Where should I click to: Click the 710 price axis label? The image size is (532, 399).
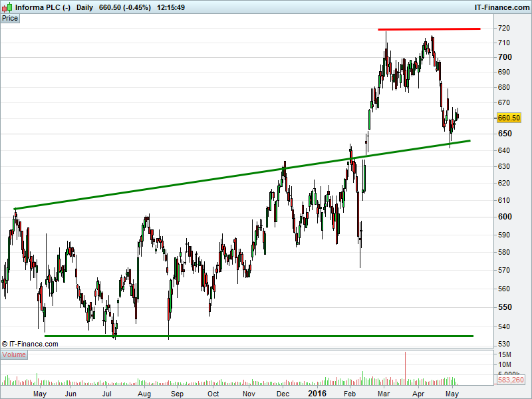tap(504, 43)
